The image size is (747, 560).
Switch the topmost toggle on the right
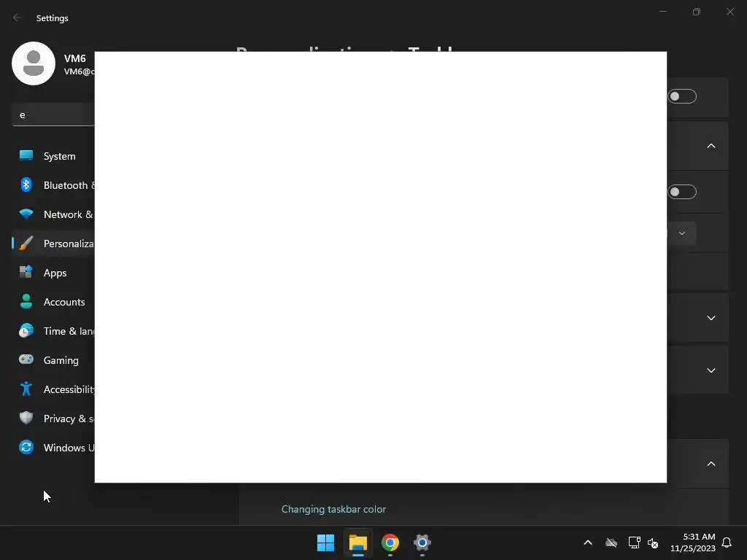[x=682, y=97]
